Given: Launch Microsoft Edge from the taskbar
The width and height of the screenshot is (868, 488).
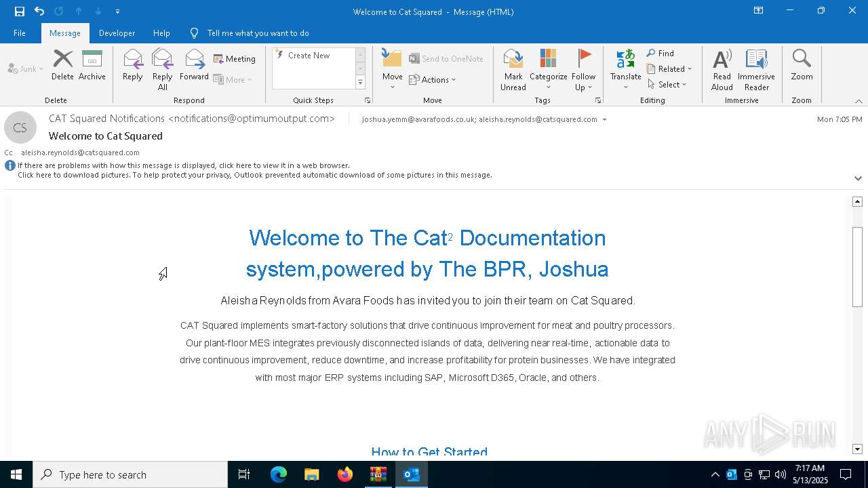Looking at the screenshot, I should tap(279, 474).
